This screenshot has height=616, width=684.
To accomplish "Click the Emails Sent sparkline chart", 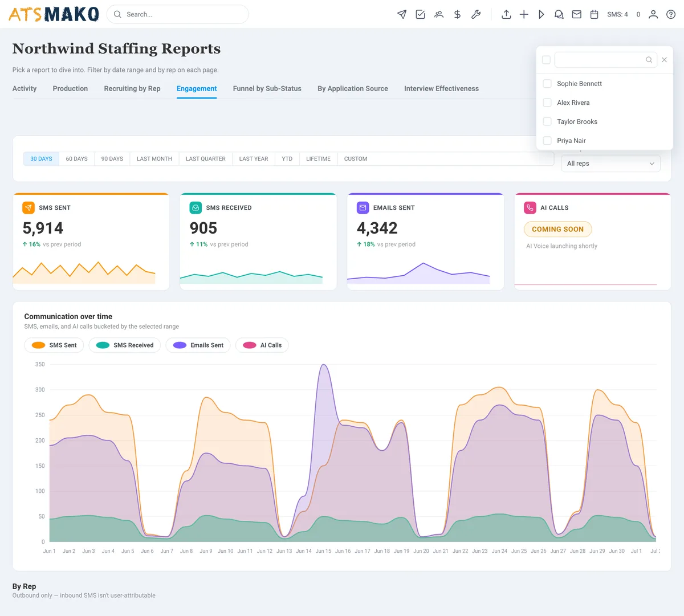I will coord(418,272).
